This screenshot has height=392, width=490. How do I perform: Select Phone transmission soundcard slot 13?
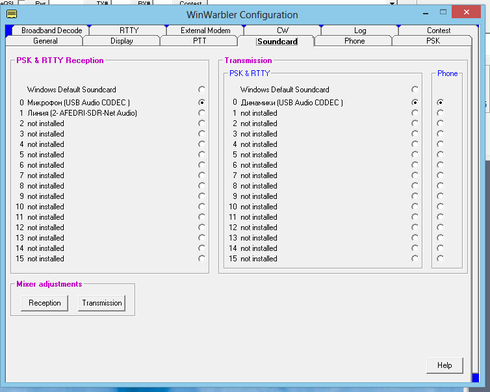(x=440, y=238)
